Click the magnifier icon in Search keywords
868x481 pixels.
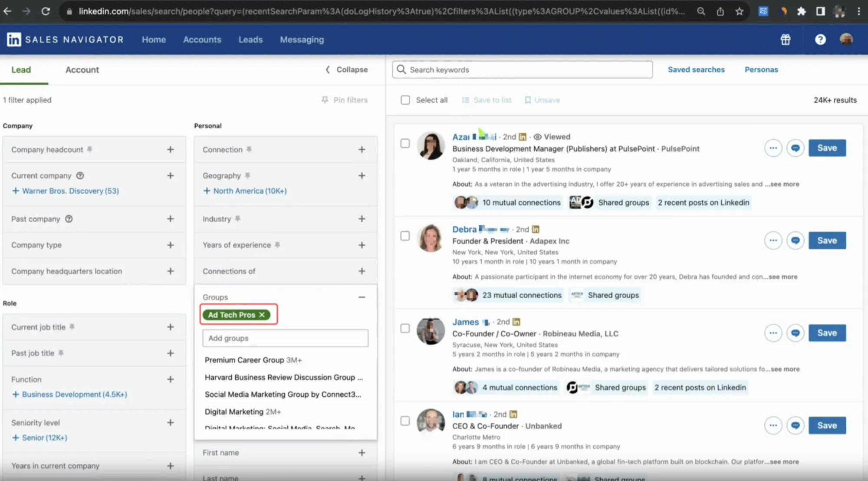click(401, 69)
